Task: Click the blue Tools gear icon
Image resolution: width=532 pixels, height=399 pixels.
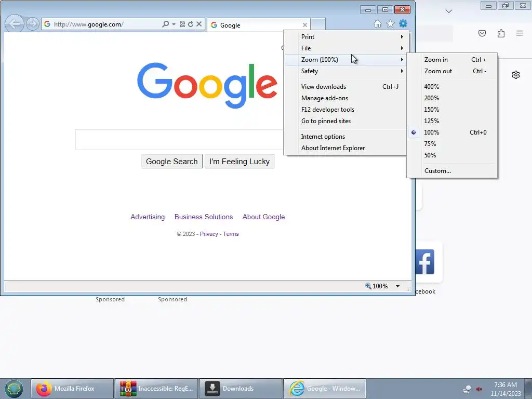Action: 403,23
